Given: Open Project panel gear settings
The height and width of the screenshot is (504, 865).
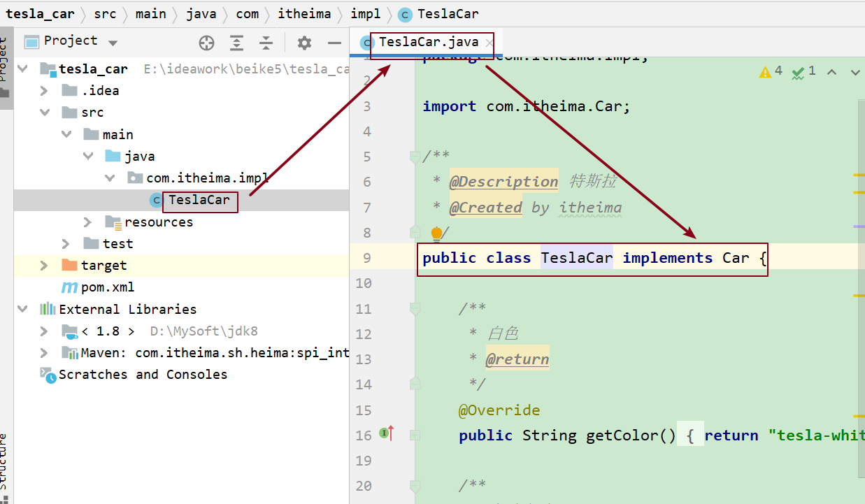Looking at the screenshot, I should coord(304,43).
